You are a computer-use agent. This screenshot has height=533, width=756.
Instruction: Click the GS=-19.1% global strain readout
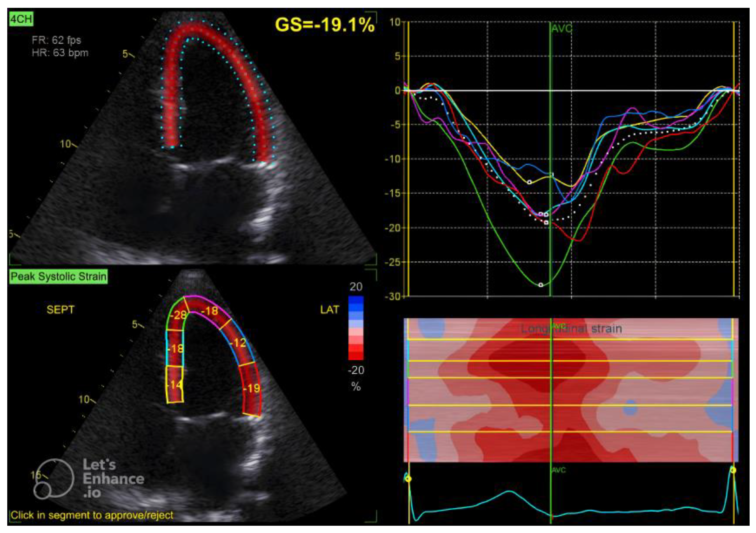point(324,25)
